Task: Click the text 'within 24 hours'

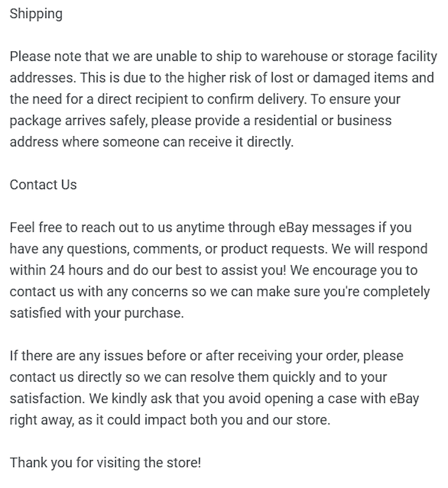Action: [56, 270]
